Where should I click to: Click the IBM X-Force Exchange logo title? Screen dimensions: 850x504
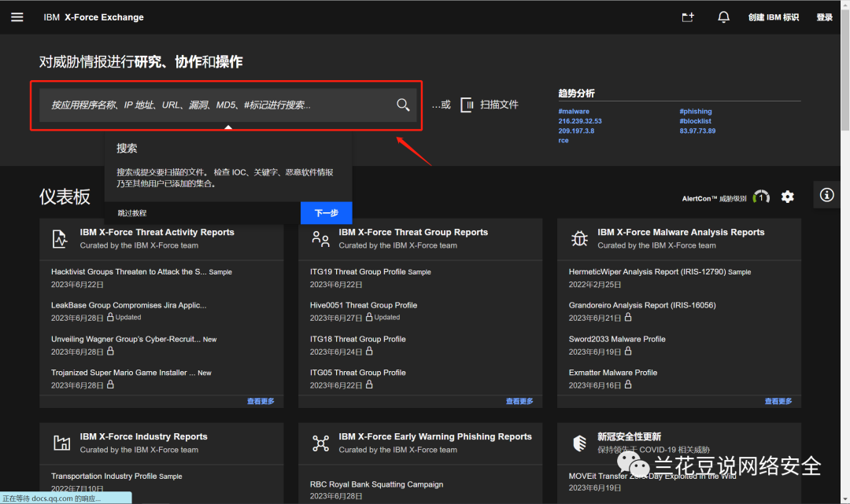[x=94, y=17]
